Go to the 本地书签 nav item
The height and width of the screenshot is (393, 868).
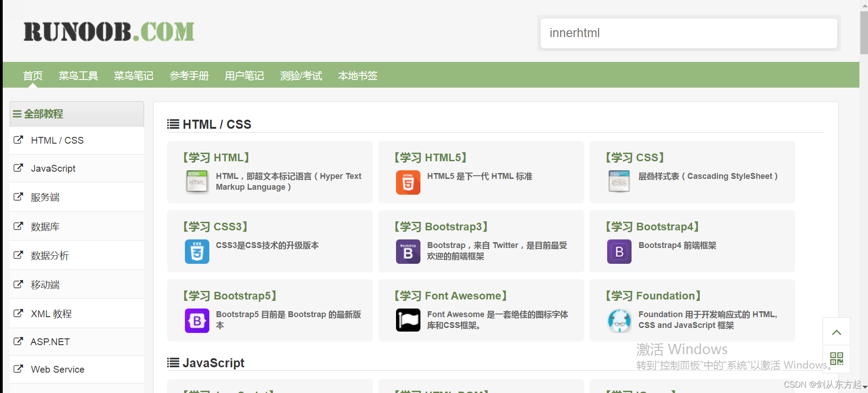tap(358, 76)
